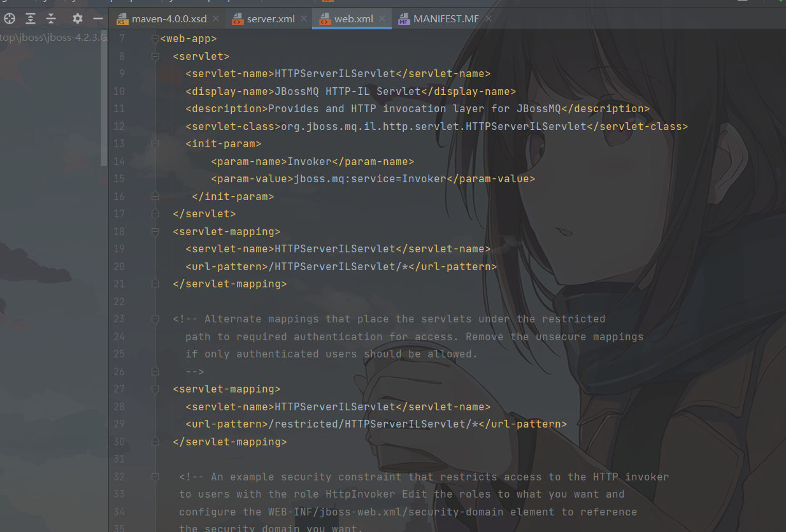Switch to the MANIFEST.MF tab
The height and width of the screenshot is (532, 786).
pyautogui.click(x=445, y=19)
